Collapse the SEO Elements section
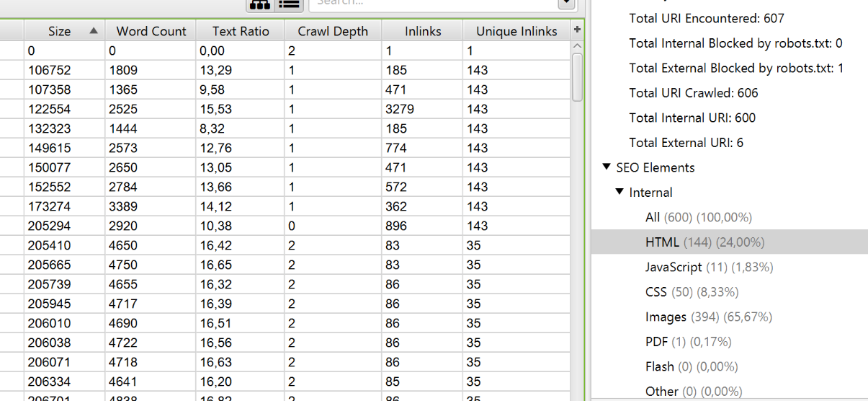 tap(607, 167)
